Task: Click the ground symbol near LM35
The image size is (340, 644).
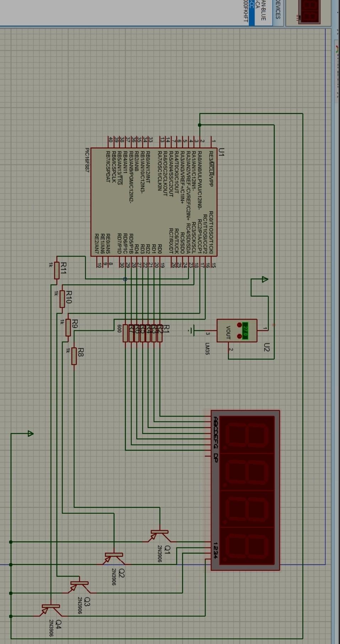Action: tap(191, 330)
